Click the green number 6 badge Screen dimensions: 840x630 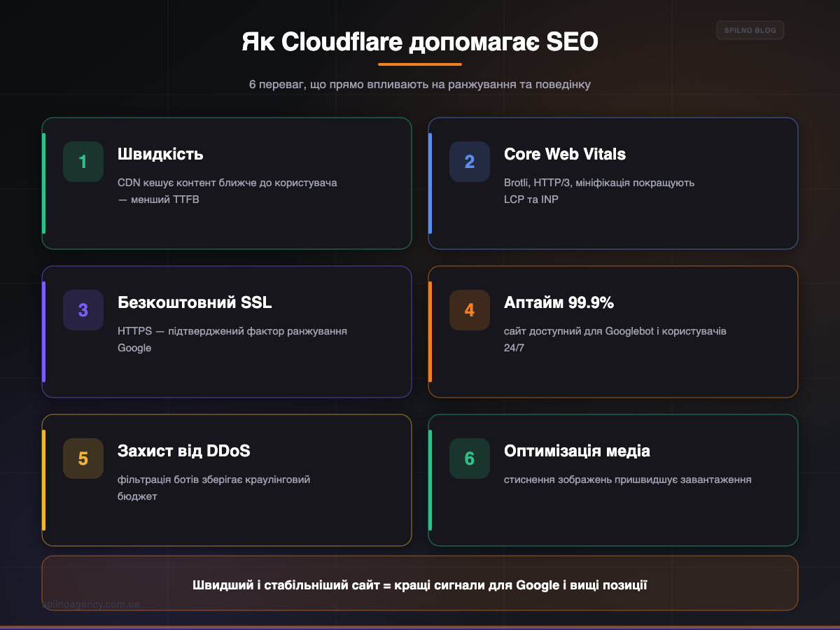pos(470,458)
